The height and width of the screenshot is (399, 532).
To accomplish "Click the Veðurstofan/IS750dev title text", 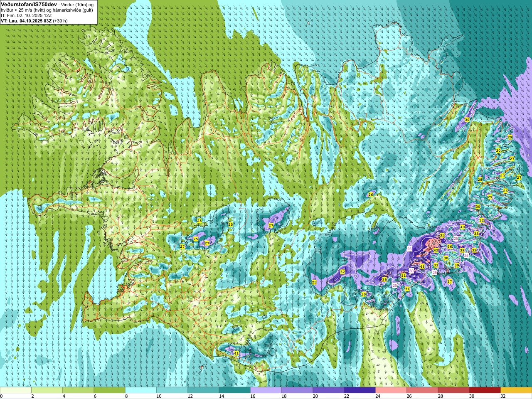I will tap(29, 4).
